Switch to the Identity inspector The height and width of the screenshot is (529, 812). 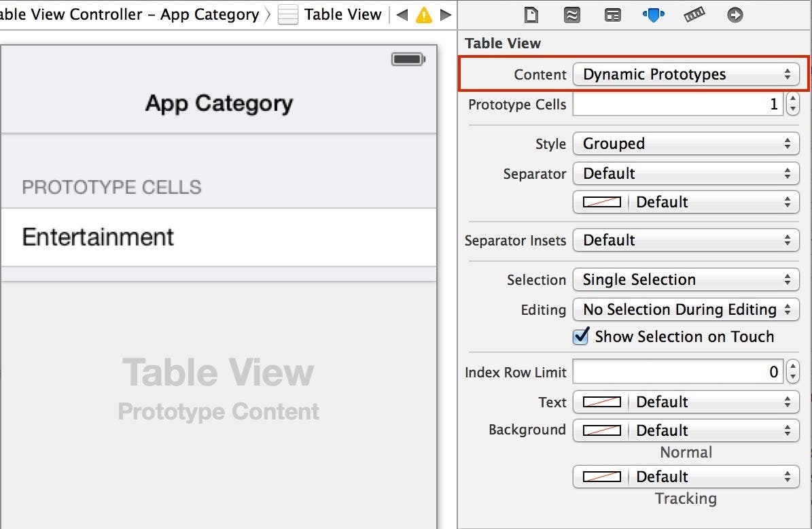[x=613, y=15]
